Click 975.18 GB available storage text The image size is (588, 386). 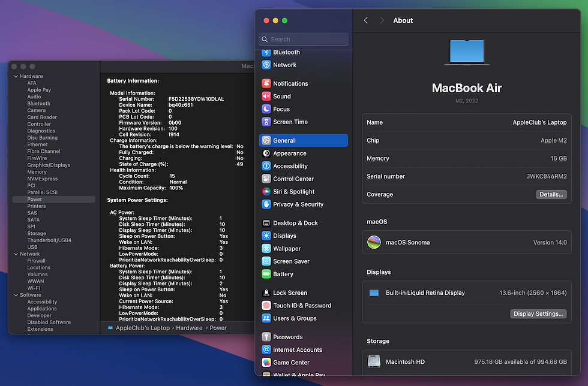(521, 362)
